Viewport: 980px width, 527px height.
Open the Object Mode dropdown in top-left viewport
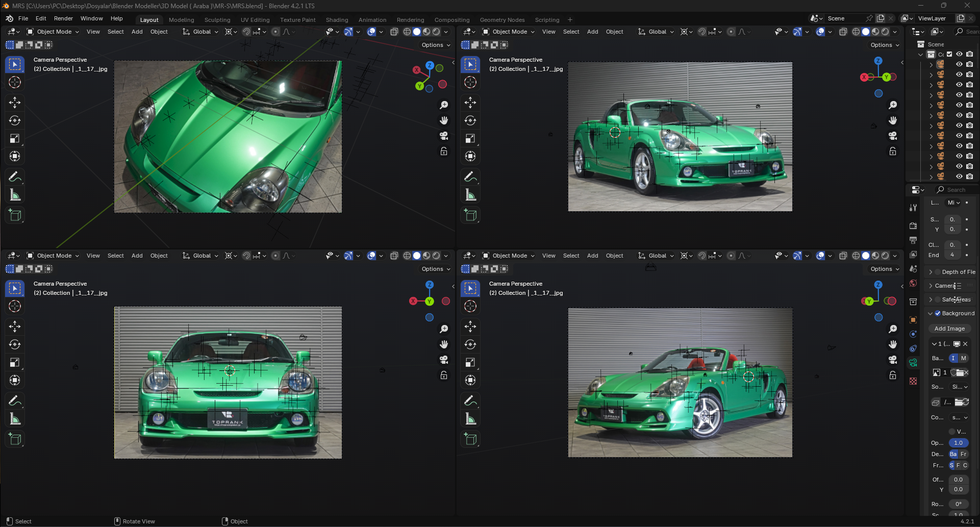(x=53, y=32)
